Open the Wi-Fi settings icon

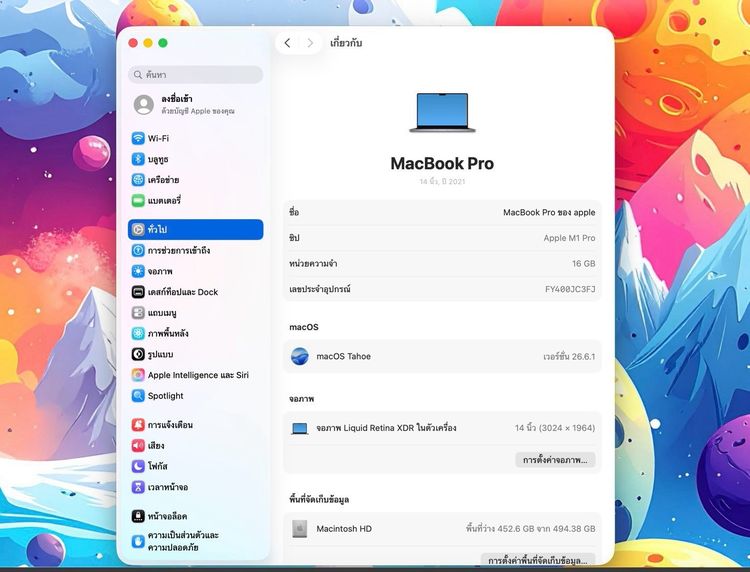[x=138, y=138]
